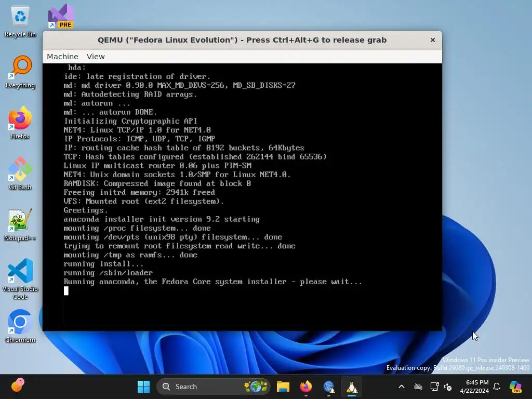Viewport: 532px width, 399px height.
Task: Open the taskbar app with globe icon
Action: 329,387
